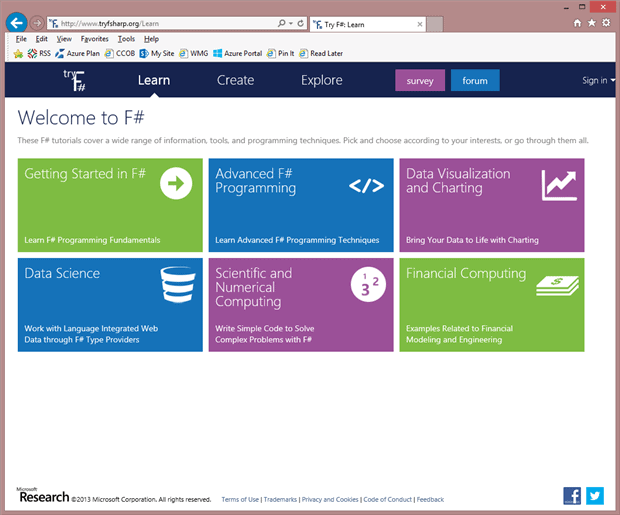
Task: Open the Data Science tile
Action: click(x=110, y=305)
